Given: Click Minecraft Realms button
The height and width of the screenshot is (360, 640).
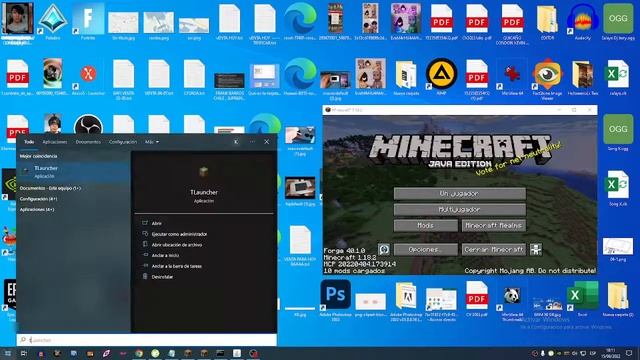Looking at the screenshot, I should pos(493,225).
